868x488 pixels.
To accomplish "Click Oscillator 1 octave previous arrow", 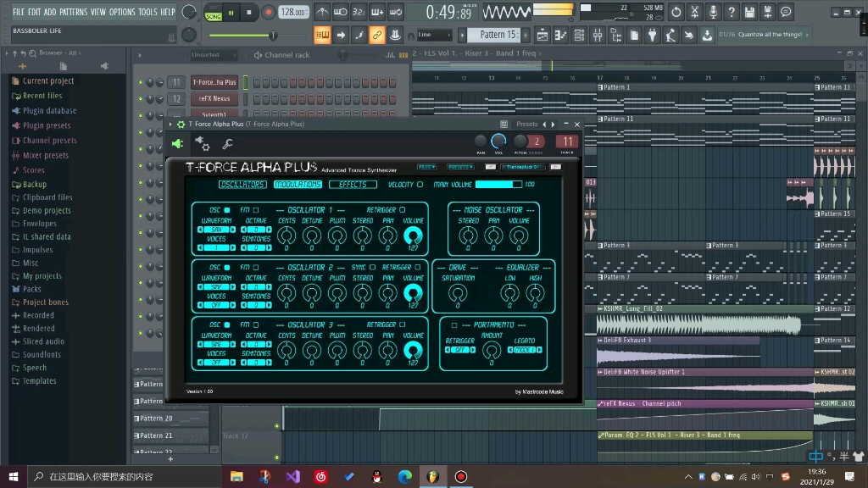I will click(243, 230).
